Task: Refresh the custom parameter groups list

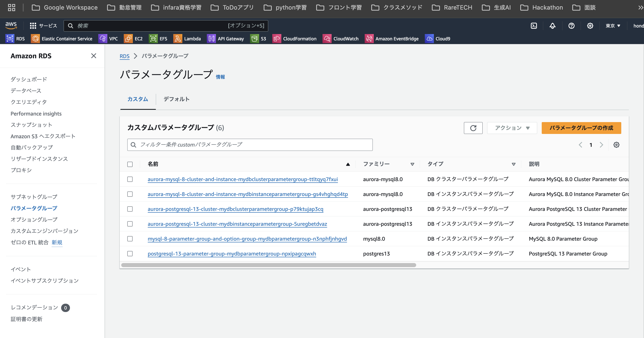Action: coord(473,128)
